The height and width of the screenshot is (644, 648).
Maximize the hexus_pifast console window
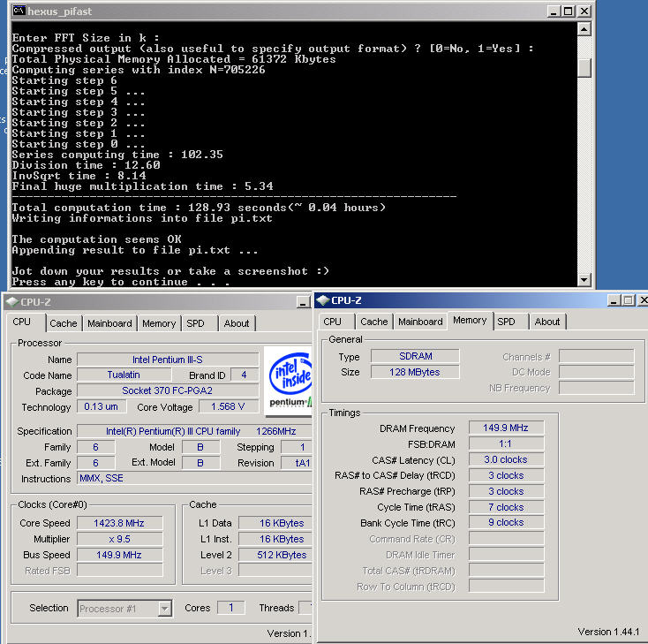[569, 11]
